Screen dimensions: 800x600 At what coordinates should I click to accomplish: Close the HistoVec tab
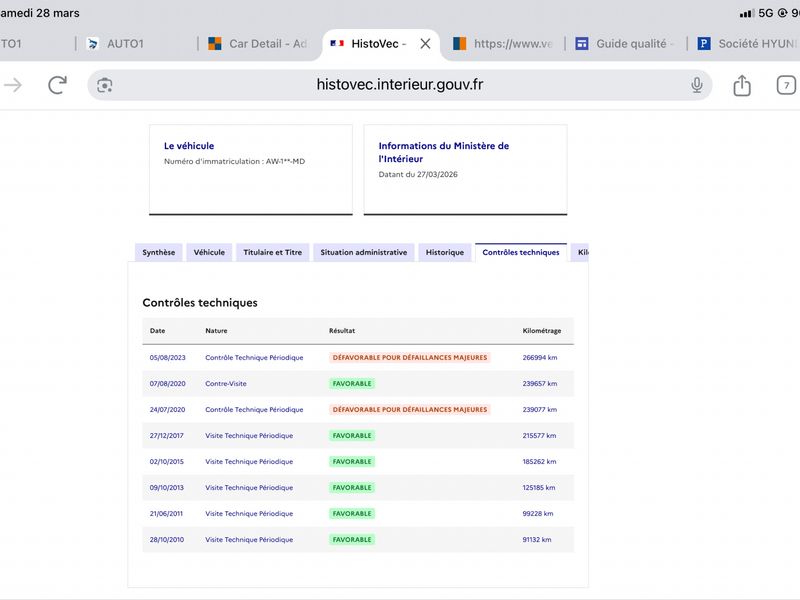(x=425, y=44)
